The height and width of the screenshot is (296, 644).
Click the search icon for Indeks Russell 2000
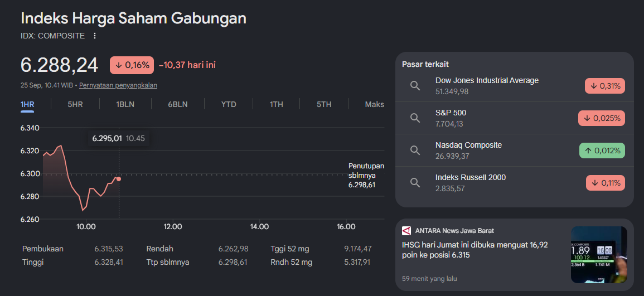click(x=415, y=183)
